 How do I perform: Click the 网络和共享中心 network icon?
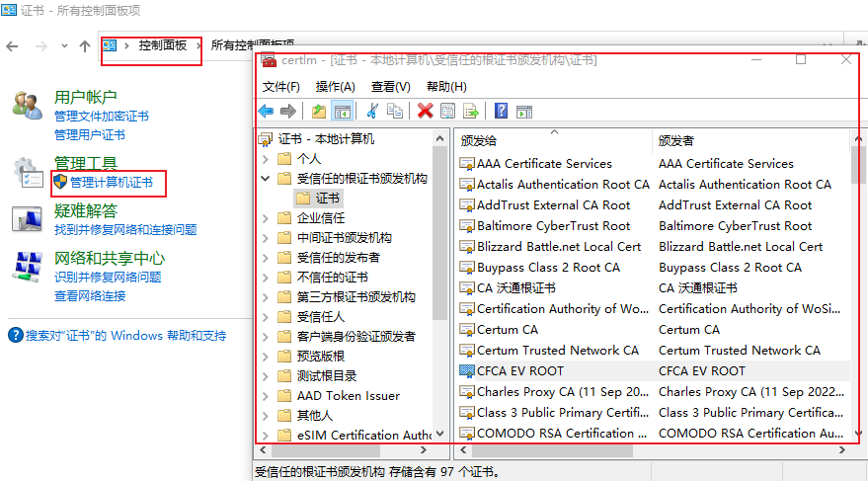click(x=28, y=267)
